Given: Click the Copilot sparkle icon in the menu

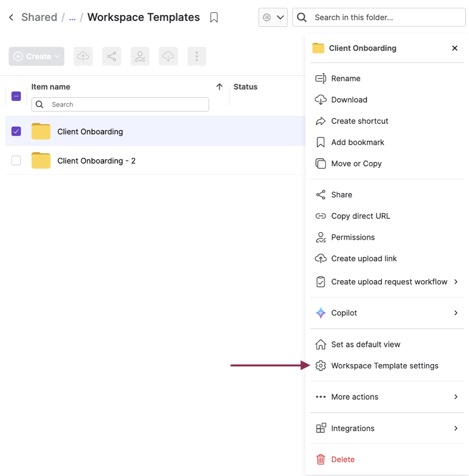Looking at the screenshot, I should coord(320,313).
